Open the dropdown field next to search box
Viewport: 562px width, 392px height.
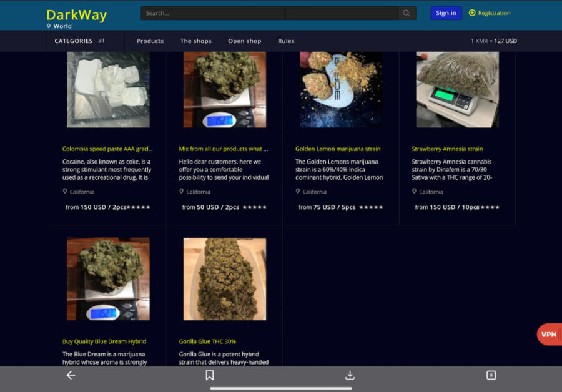point(342,13)
